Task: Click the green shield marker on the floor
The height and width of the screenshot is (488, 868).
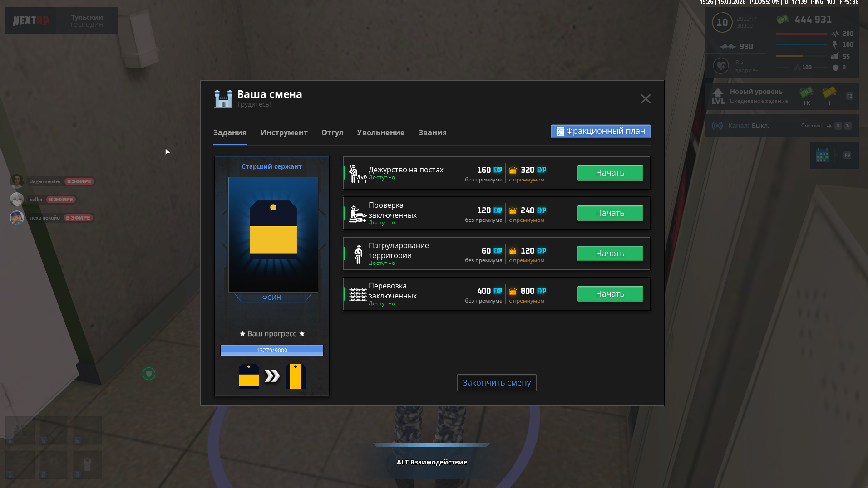Action: click(149, 374)
